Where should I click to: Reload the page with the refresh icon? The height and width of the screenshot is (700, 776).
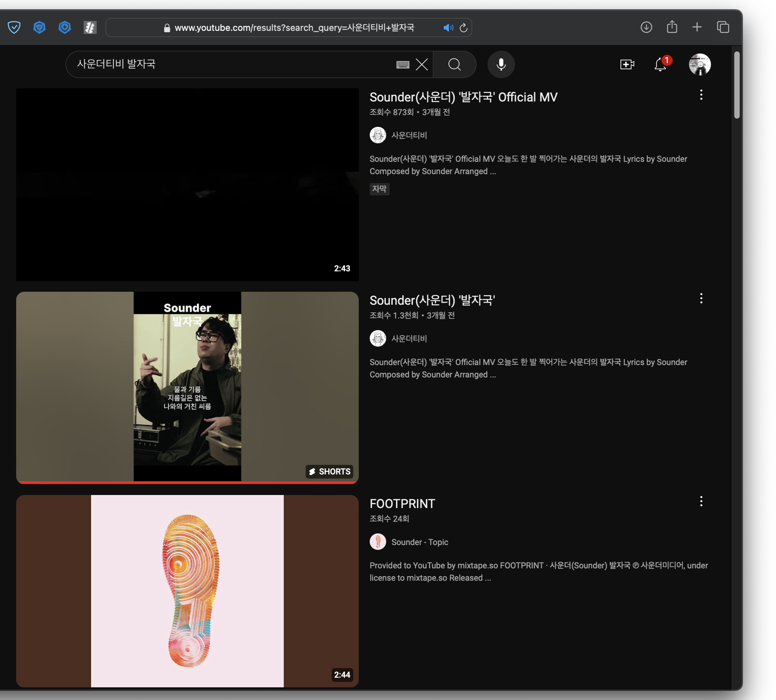point(464,28)
